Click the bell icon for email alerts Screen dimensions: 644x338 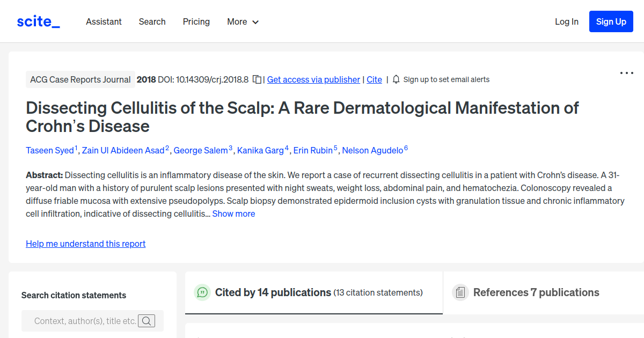tap(396, 79)
